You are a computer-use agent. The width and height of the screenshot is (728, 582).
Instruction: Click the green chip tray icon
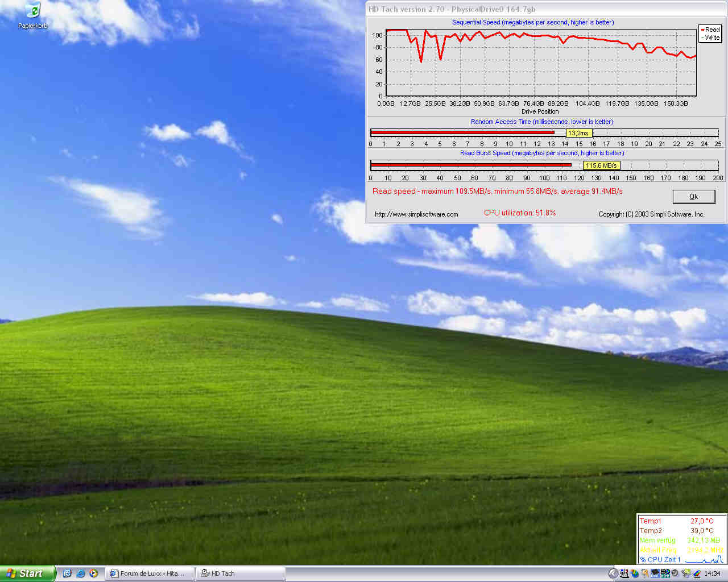tap(686, 573)
